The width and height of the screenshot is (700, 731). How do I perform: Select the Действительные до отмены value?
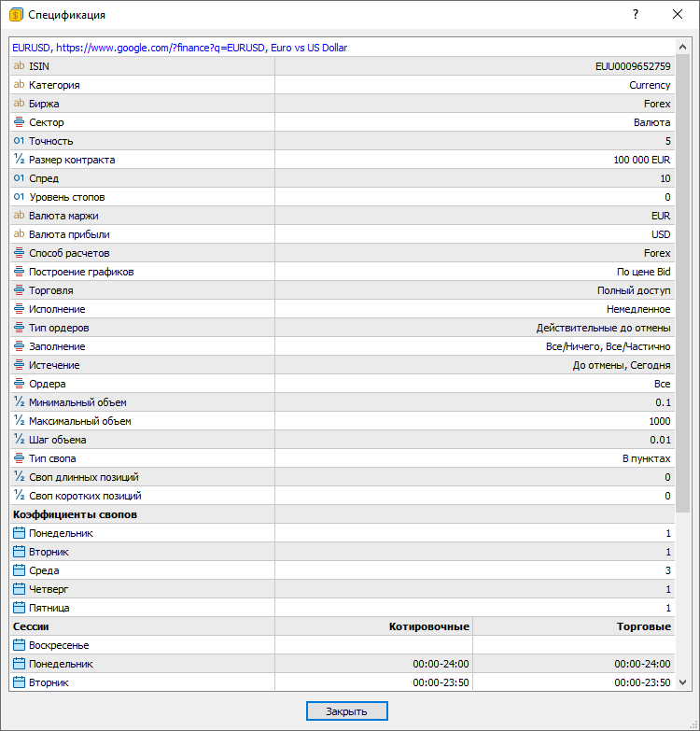tap(603, 328)
